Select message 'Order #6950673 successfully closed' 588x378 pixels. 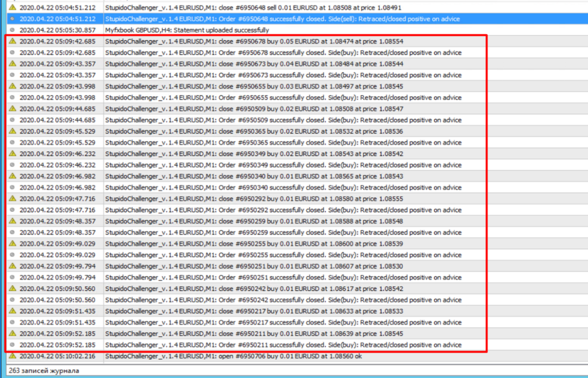coord(283,75)
